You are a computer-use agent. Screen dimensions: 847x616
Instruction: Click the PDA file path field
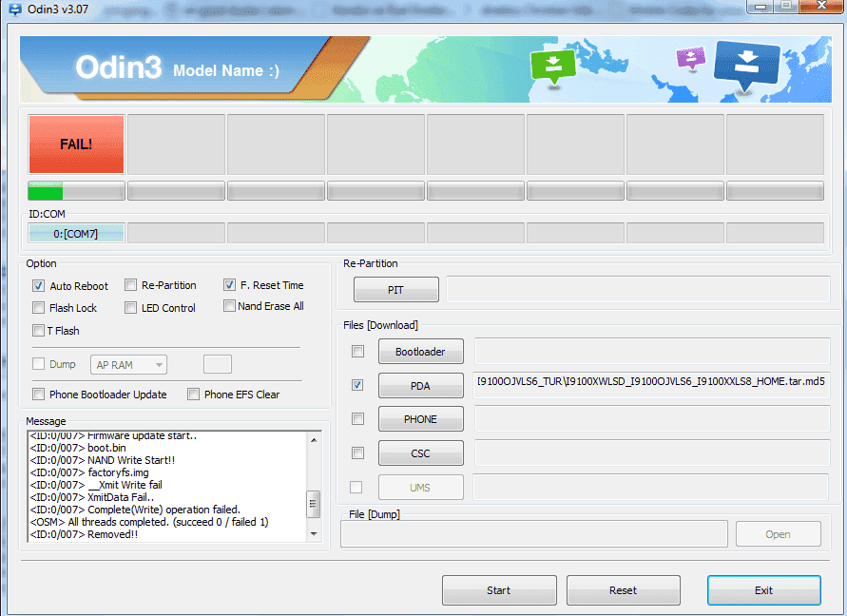click(651, 385)
